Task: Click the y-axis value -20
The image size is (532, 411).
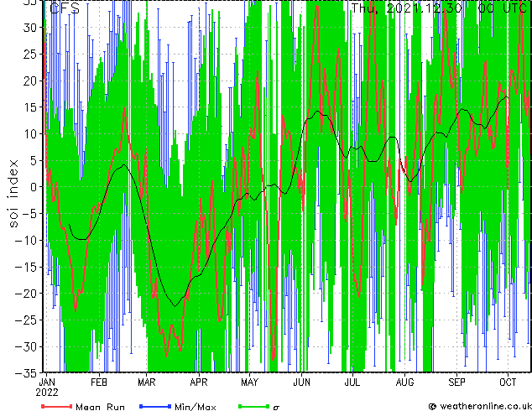Action: click(26, 294)
